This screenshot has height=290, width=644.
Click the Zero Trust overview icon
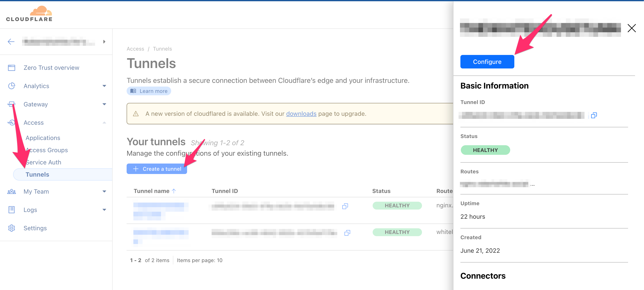coord(12,68)
